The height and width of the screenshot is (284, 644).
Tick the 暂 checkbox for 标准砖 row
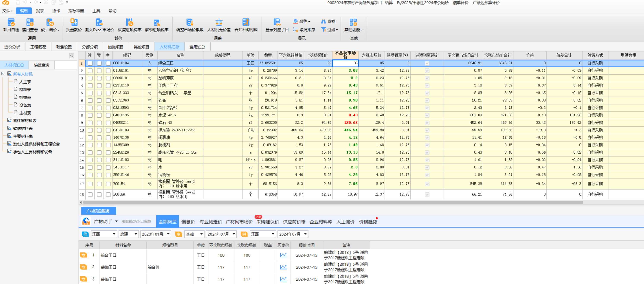99,130
